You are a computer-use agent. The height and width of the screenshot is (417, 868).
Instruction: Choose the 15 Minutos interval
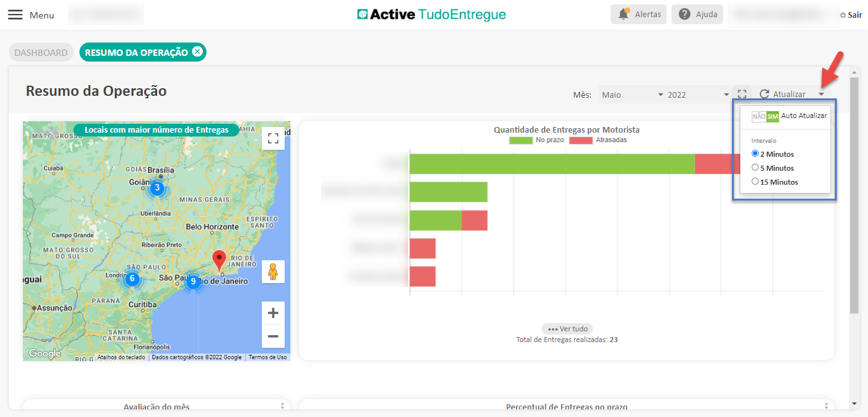755,182
